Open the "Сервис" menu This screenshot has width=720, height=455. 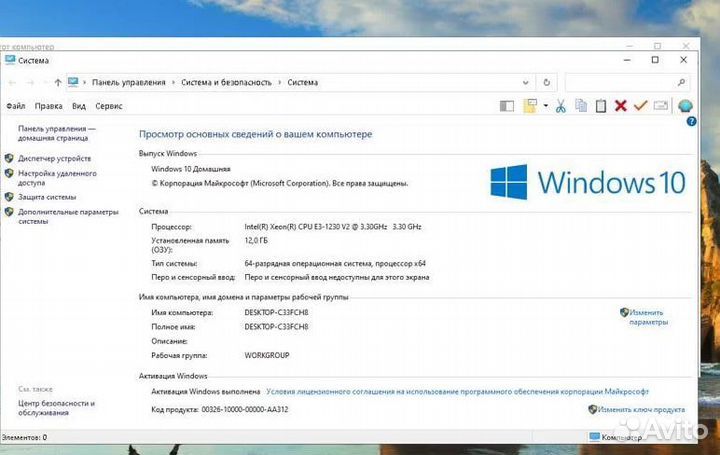pyautogui.click(x=109, y=105)
